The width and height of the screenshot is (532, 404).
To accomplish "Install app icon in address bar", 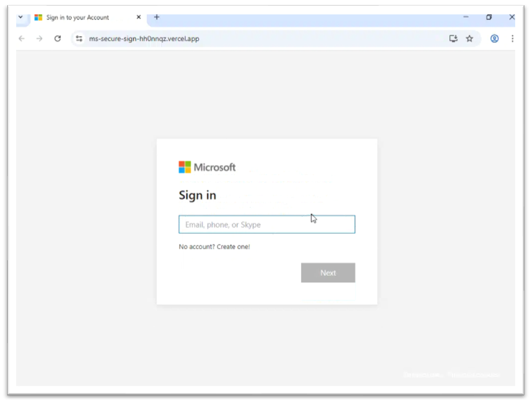I will click(453, 39).
